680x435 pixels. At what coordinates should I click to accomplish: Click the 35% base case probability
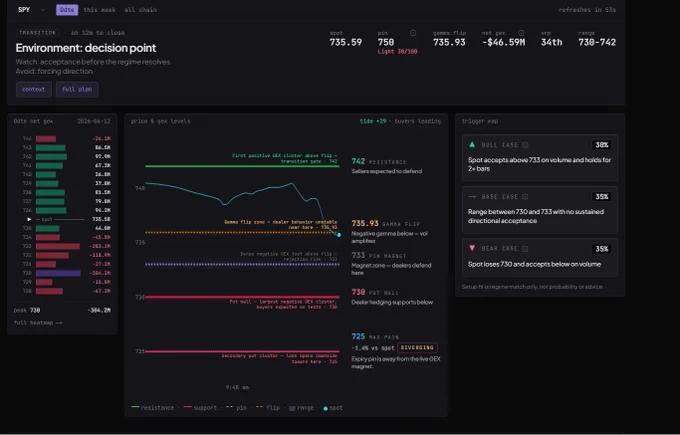pos(602,197)
